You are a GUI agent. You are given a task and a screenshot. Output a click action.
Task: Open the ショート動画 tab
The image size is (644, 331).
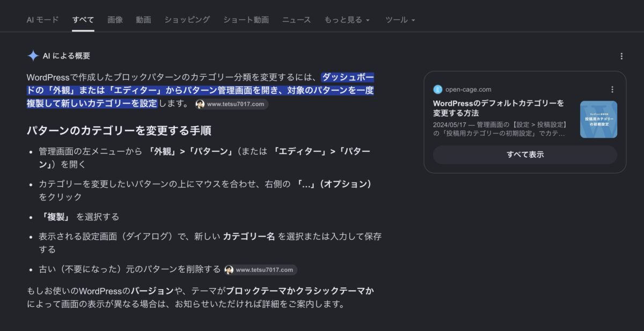pos(246,20)
